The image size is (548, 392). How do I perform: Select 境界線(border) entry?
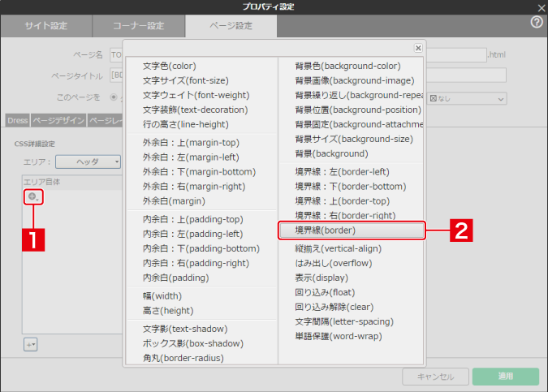[352, 230]
